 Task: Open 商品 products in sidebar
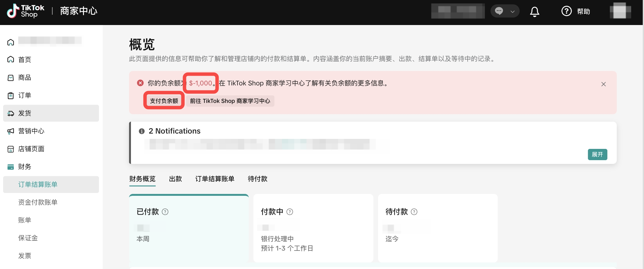[24, 78]
